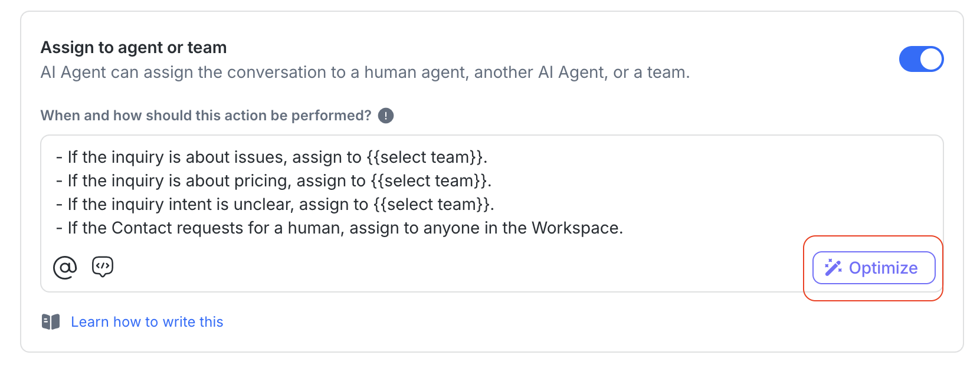Screen dimensions: 980x368
Task: Open the Learn how to write this link
Action: point(147,322)
